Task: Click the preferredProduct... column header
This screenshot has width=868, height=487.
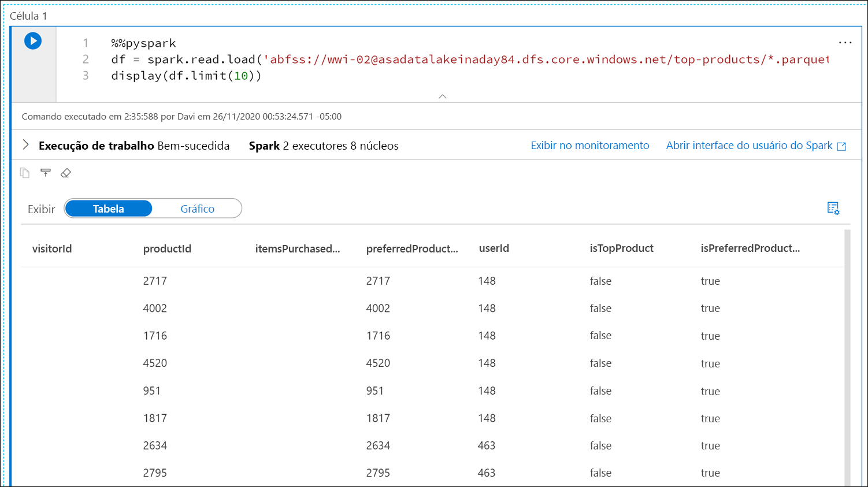Action: click(x=412, y=249)
